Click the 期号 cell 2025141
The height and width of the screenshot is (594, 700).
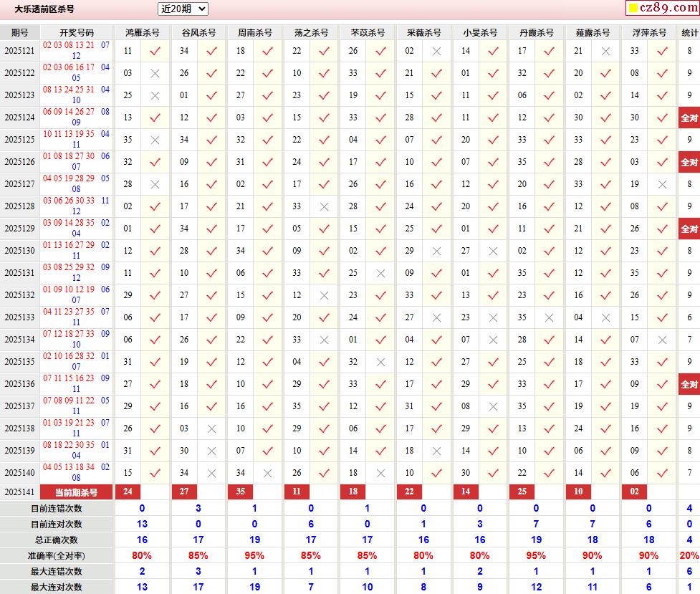(19, 492)
